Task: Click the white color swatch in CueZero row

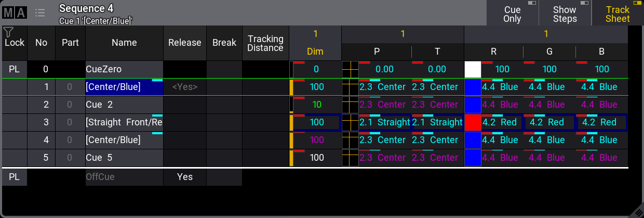Action: [473, 69]
